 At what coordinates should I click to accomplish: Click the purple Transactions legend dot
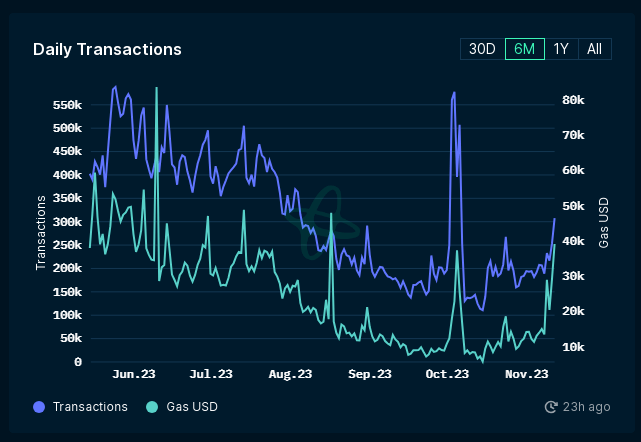pos(39,407)
